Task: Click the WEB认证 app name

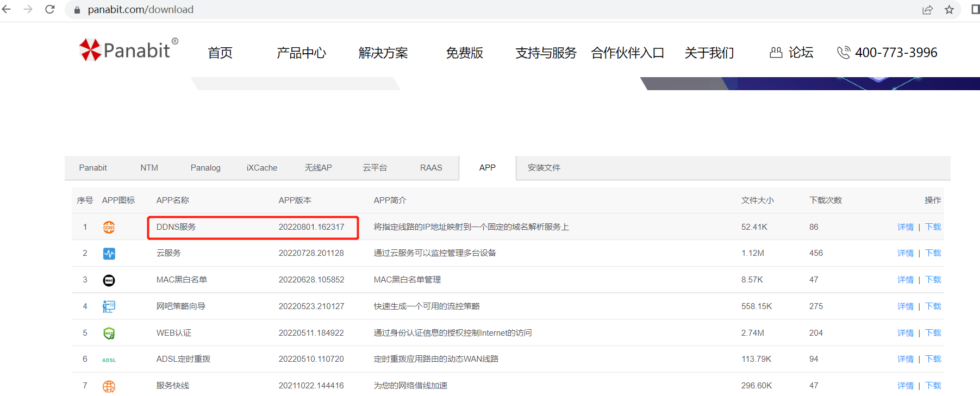Action: pyautogui.click(x=174, y=333)
